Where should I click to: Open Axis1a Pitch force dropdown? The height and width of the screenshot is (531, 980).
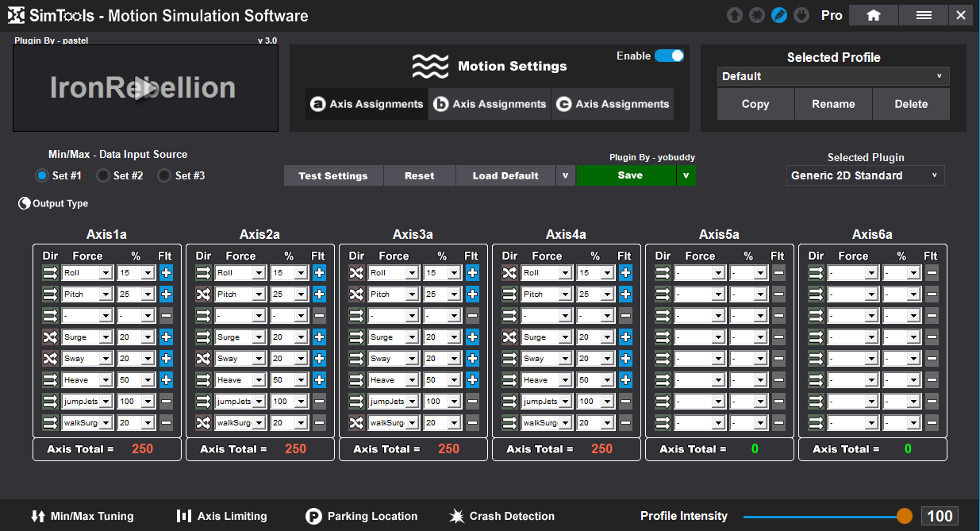tap(87, 294)
